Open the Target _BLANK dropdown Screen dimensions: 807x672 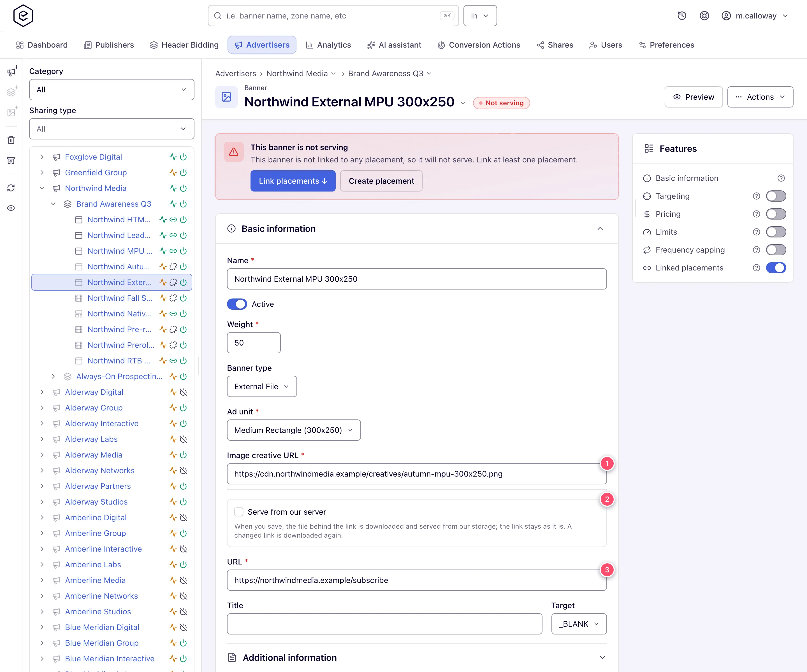click(579, 624)
